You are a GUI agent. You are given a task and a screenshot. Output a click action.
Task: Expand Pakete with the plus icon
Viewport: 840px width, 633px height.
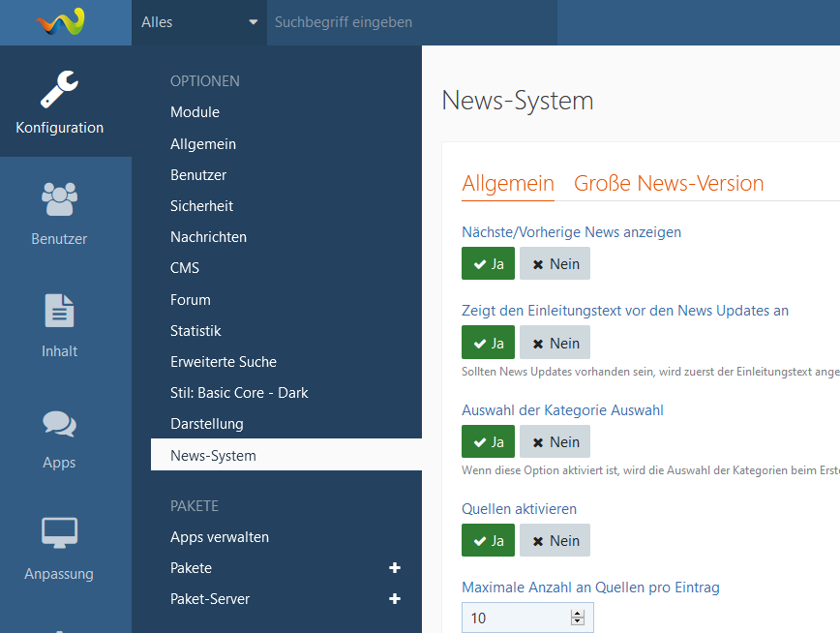pos(395,568)
